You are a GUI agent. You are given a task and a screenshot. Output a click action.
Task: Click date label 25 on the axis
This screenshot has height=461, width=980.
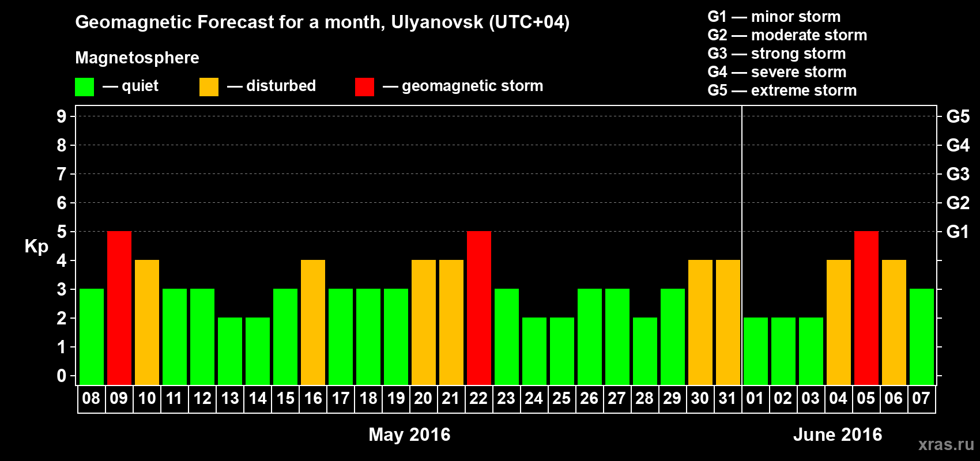[x=561, y=398]
